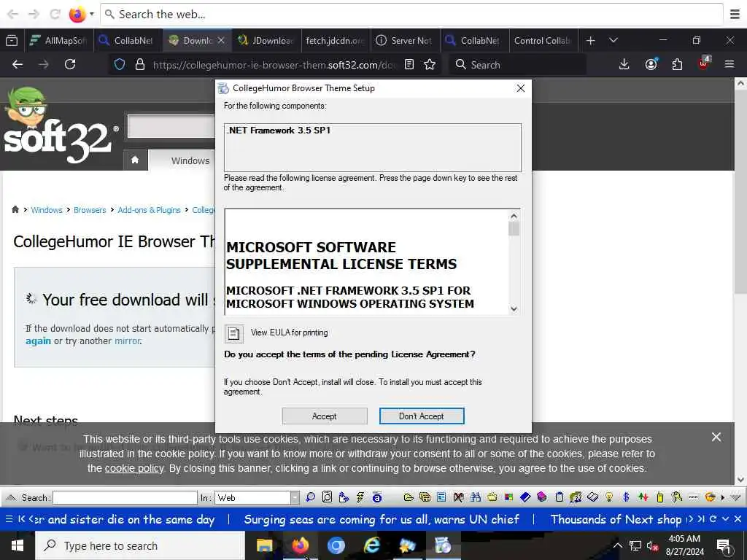Screen dimensions: 747x560
Task: Expand the list all tabs chevron
Action: (x=614, y=41)
